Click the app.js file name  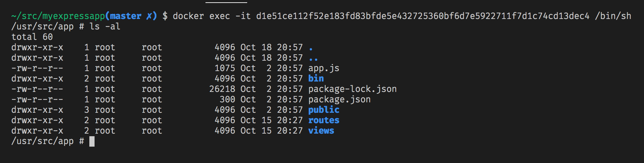(323, 68)
